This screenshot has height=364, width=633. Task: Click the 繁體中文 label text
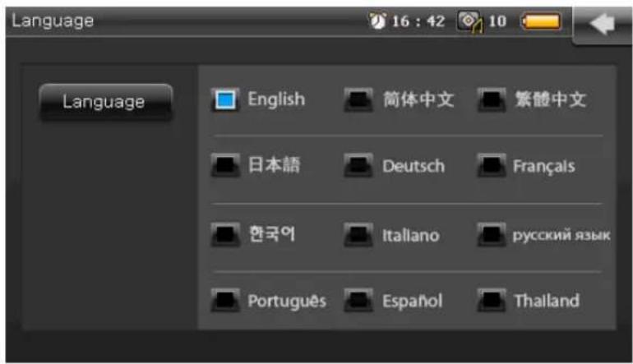(551, 99)
